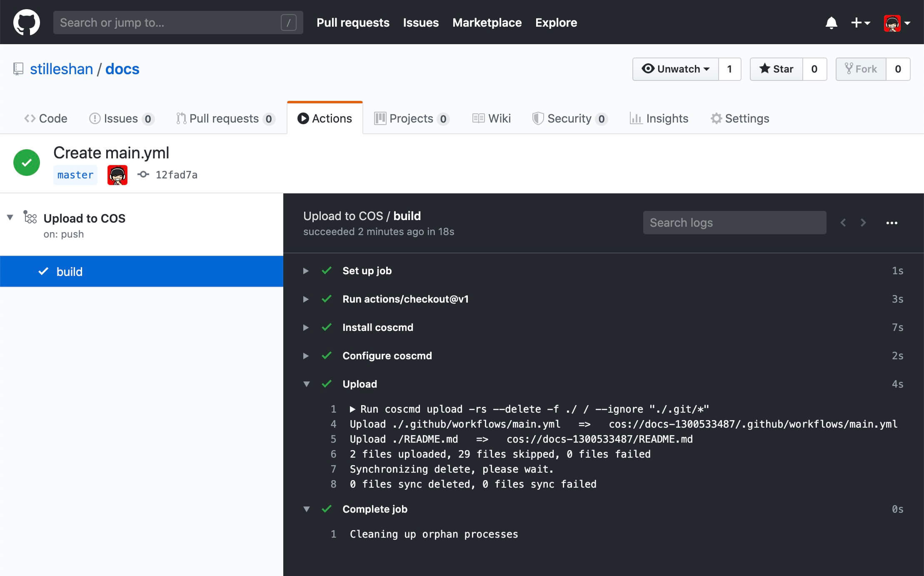Screen dimensions: 924x576
Task: Click log line 6 files uploaded summary
Action: click(x=500, y=454)
